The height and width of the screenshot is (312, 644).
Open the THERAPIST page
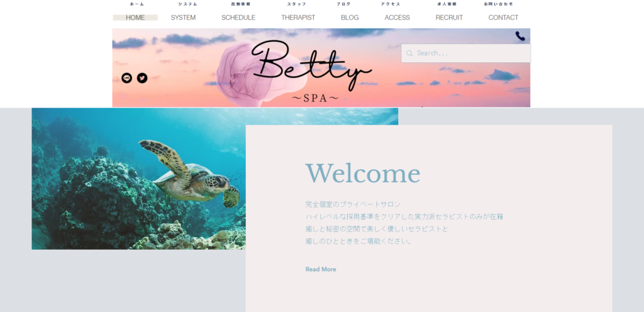point(298,18)
